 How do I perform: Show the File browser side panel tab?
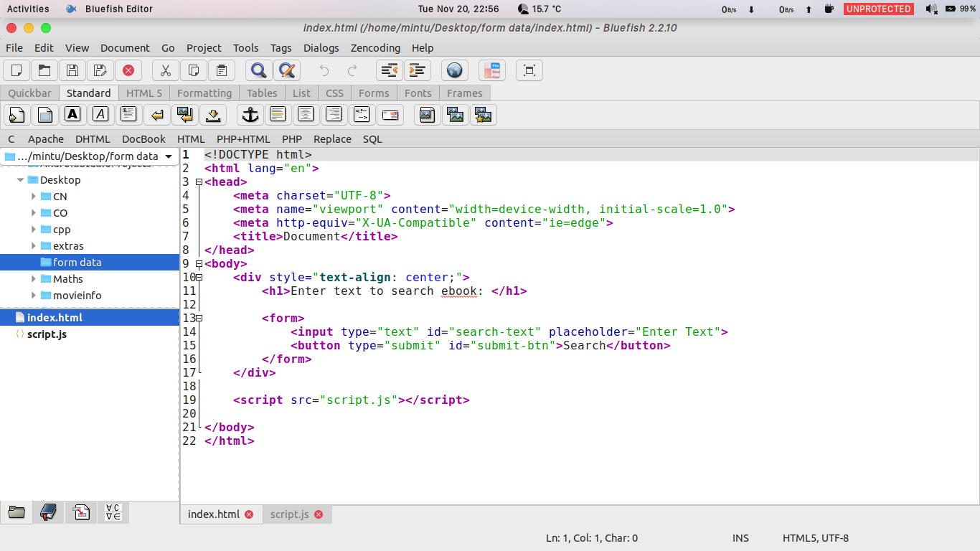pos(16,512)
